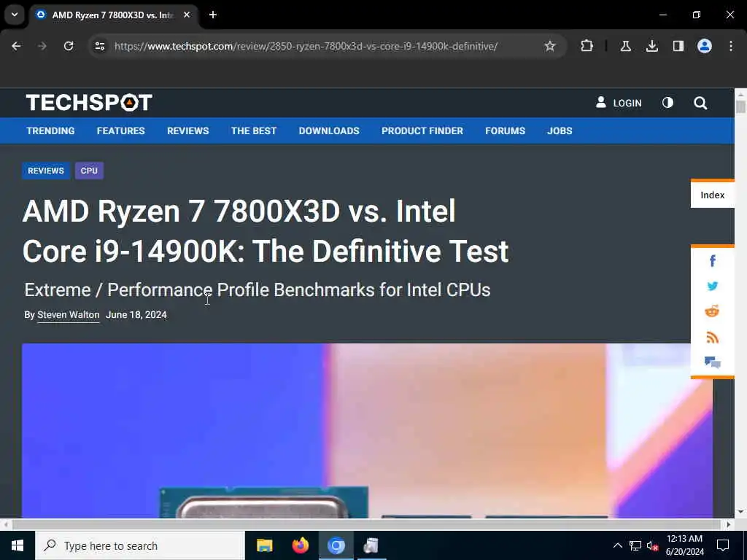747x560 pixels.
Task: Open the Extensions puzzle icon
Action: (587, 46)
